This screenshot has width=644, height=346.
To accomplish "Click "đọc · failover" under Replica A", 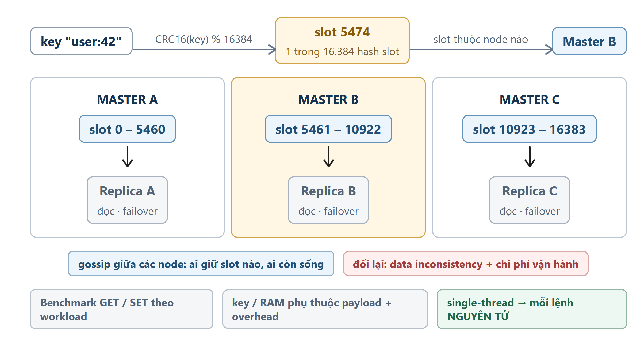I will pos(127,211).
